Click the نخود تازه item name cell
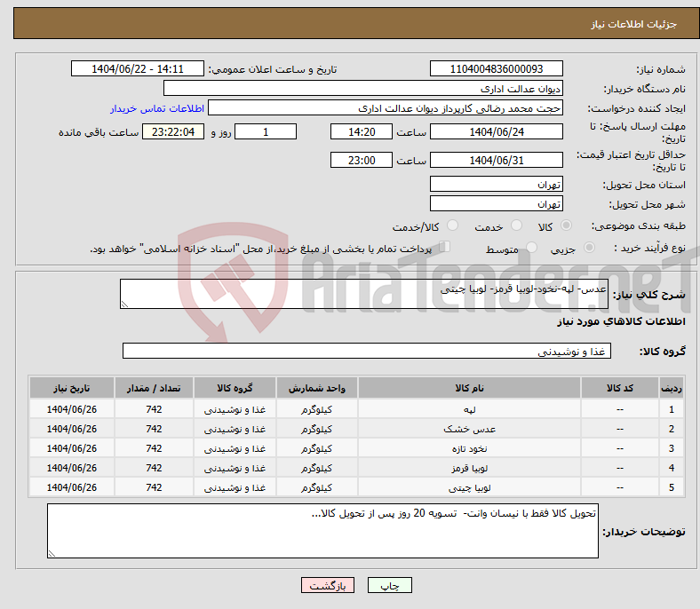This screenshot has width=700, height=609. pyautogui.click(x=469, y=448)
